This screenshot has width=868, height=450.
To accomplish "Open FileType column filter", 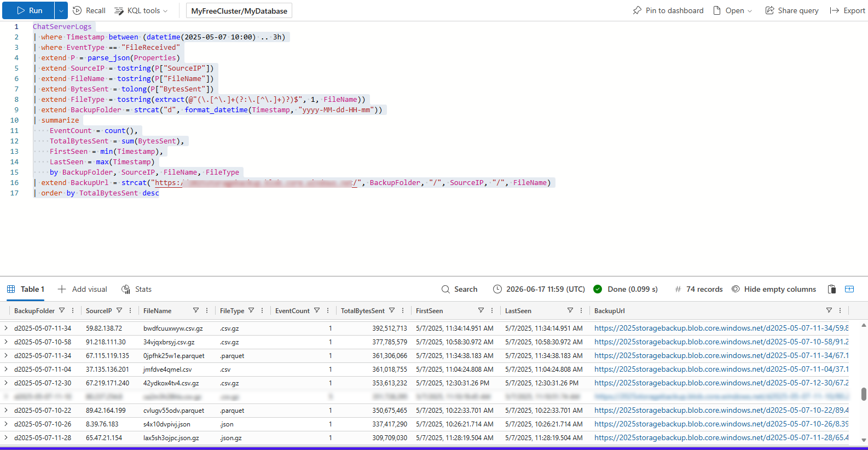I will (x=251, y=310).
